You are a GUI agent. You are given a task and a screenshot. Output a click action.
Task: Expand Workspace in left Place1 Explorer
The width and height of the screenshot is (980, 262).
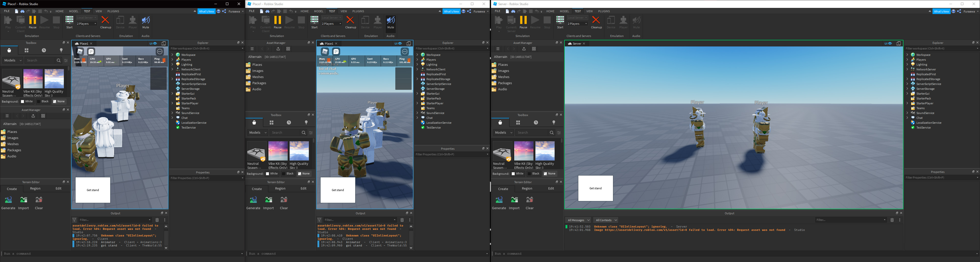click(172, 55)
